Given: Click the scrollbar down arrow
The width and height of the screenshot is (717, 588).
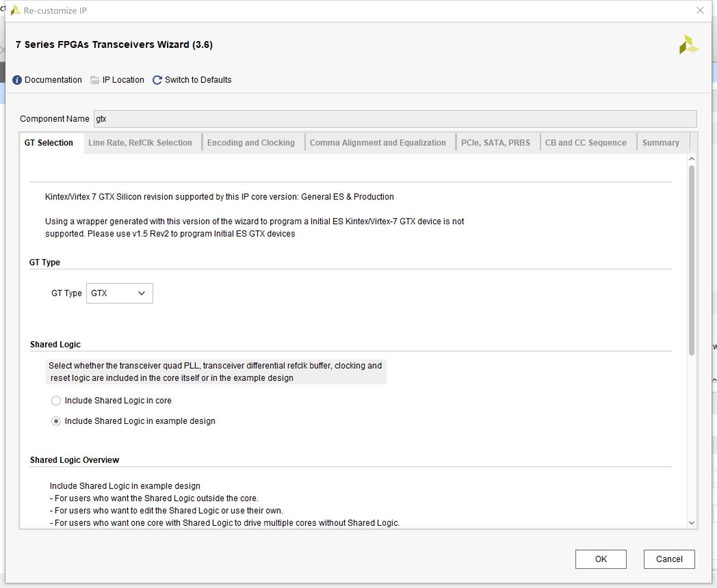Looking at the screenshot, I should [691, 523].
